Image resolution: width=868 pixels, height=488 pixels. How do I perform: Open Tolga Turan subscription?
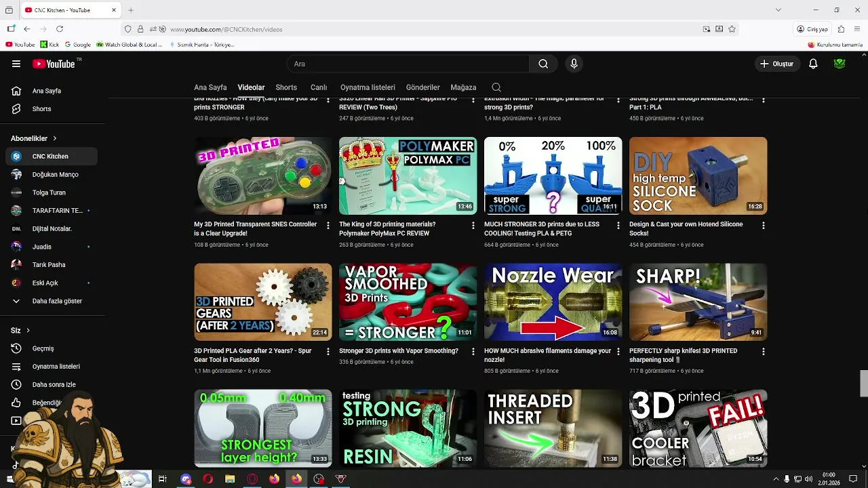52,192
